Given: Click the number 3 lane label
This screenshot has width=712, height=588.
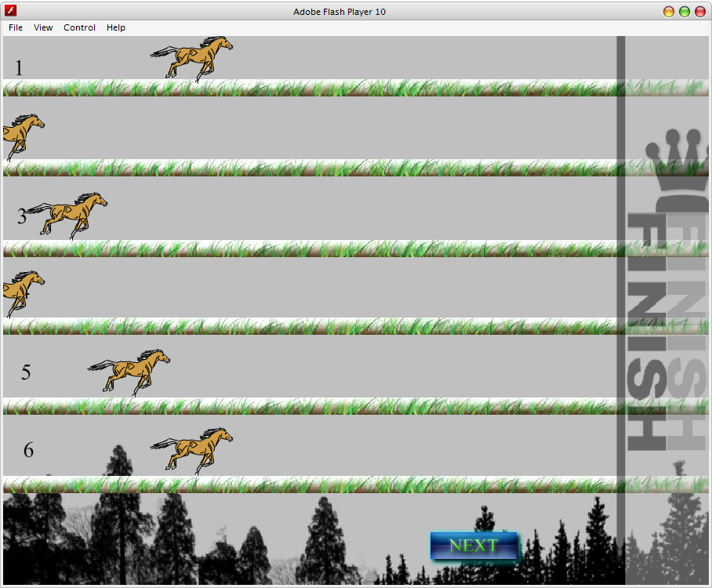Looking at the screenshot, I should [x=22, y=218].
